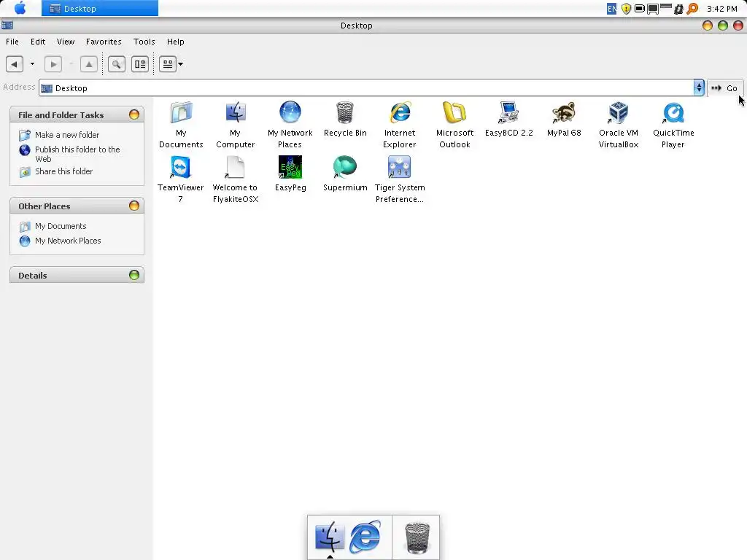Click the Desktop address bar field
The height and width of the screenshot is (560, 747).
[366, 87]
